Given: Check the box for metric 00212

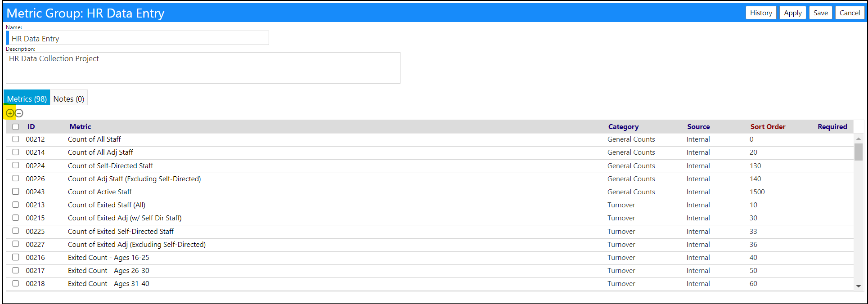Looking at the screenshot, I should tap(16, 139).
